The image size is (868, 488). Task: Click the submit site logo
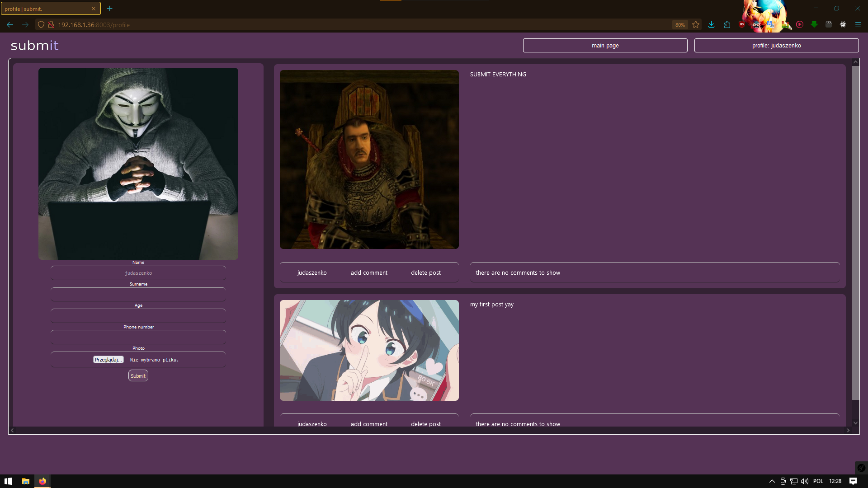pos(35,45)
